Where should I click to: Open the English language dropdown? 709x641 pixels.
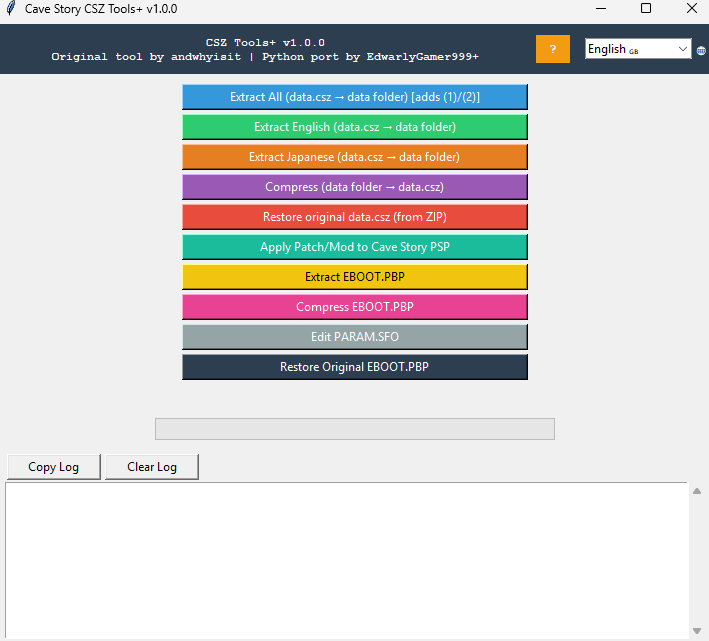point(638,48)
